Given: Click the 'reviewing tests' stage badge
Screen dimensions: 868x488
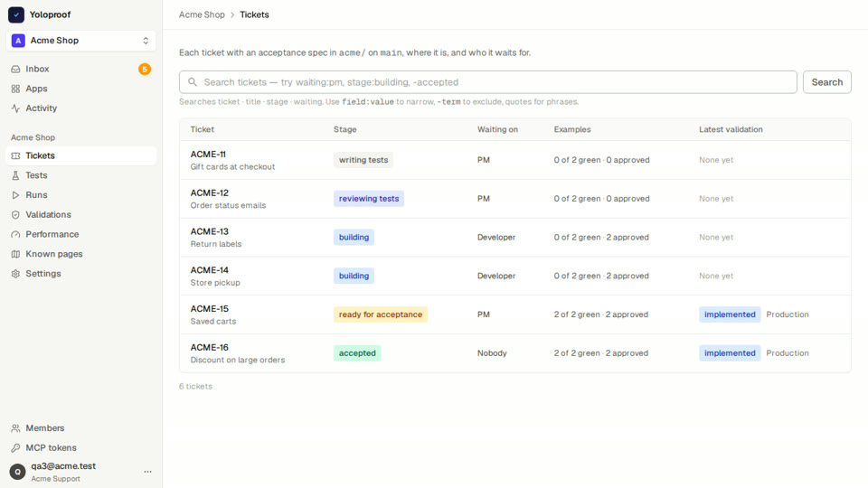Looking at the screenshot, I should tap(369, 199).
